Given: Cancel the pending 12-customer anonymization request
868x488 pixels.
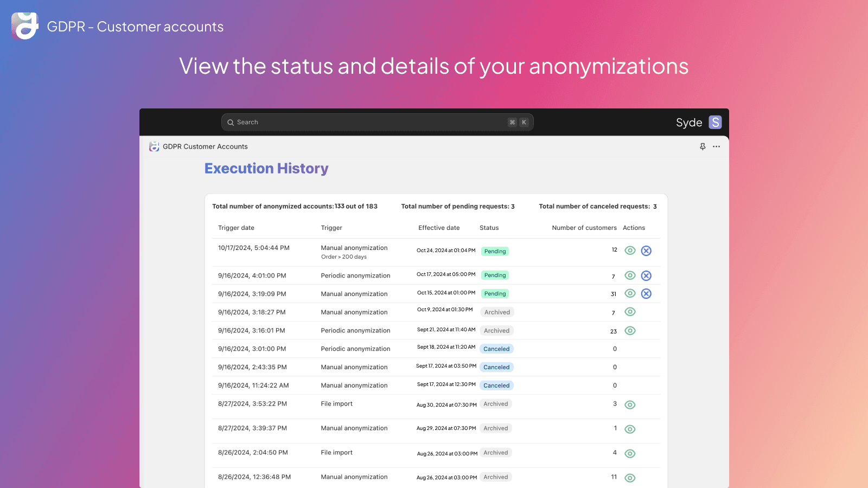Looking at the screenshot, I should (646, 251).
